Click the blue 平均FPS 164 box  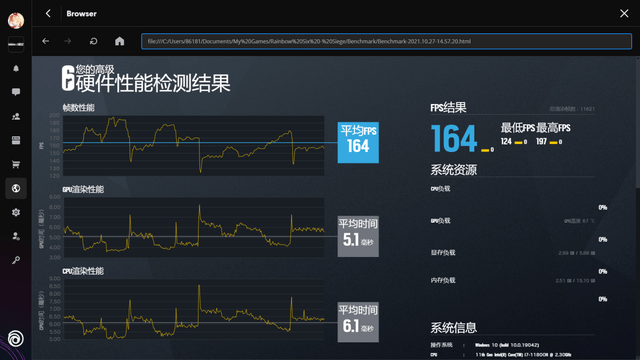point(358,142)
